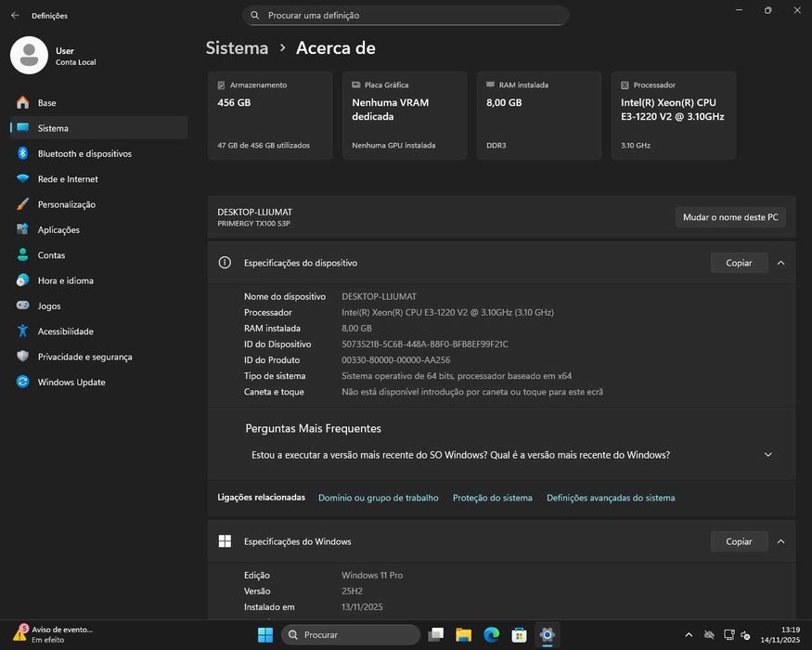Launch Microsoft Edge from taskbar
The image size is (812, 650).
pyautogui.click(x=492, y=635)
